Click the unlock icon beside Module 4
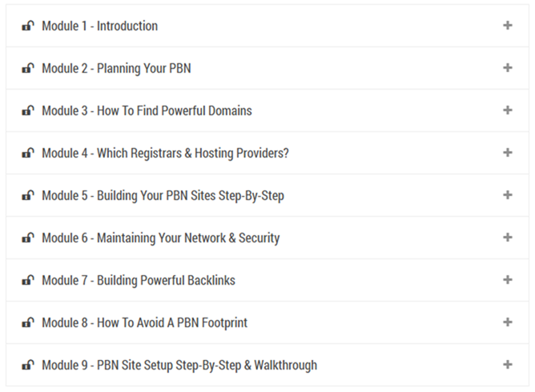This screenshot has height=392, width=535. tap(28, 153)
